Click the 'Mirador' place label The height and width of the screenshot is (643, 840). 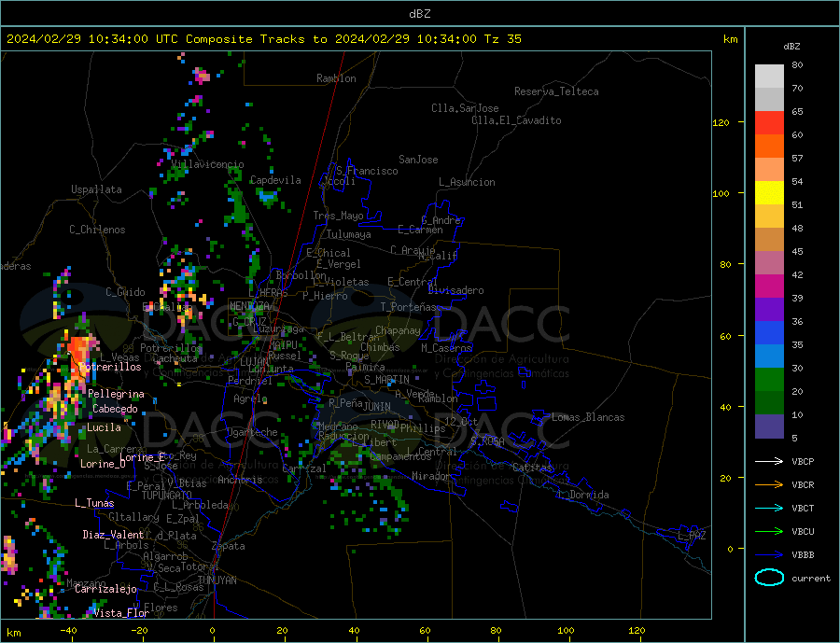coord(431,476)
